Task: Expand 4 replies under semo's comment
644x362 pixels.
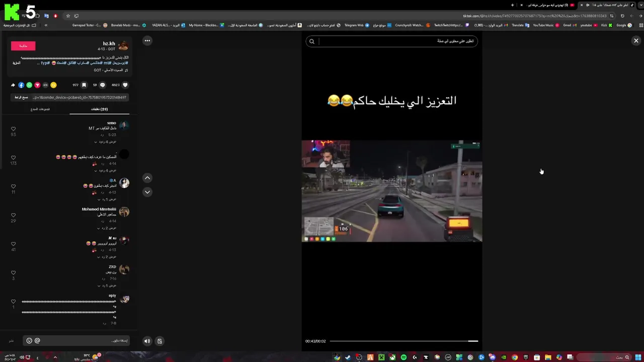Action: click(x=106, y=142)
